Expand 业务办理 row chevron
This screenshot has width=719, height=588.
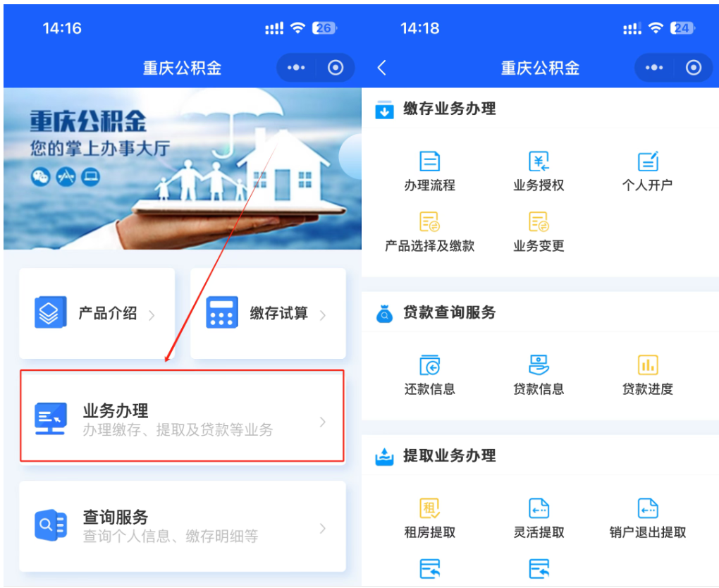coord(323,422)
